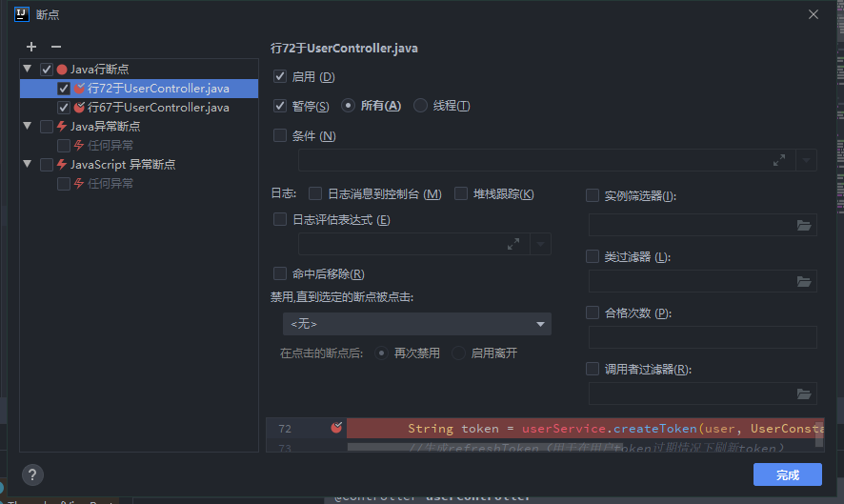Click the help question mark icon

coord(32,474)
